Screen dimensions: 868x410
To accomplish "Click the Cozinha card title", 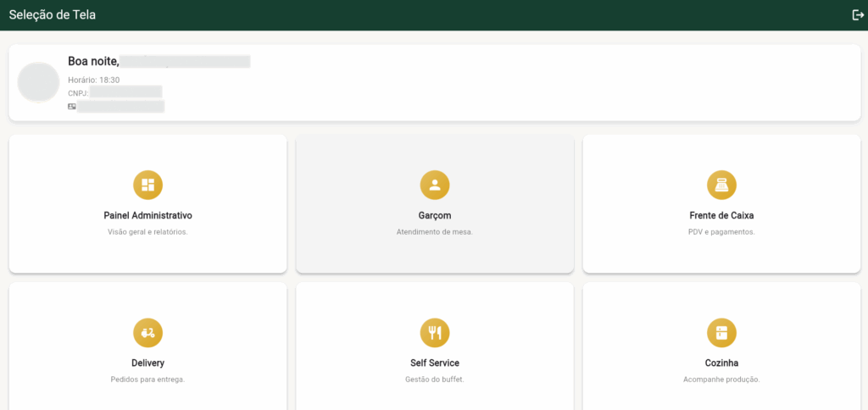I will pyautogui.click(x=721, y=363).
